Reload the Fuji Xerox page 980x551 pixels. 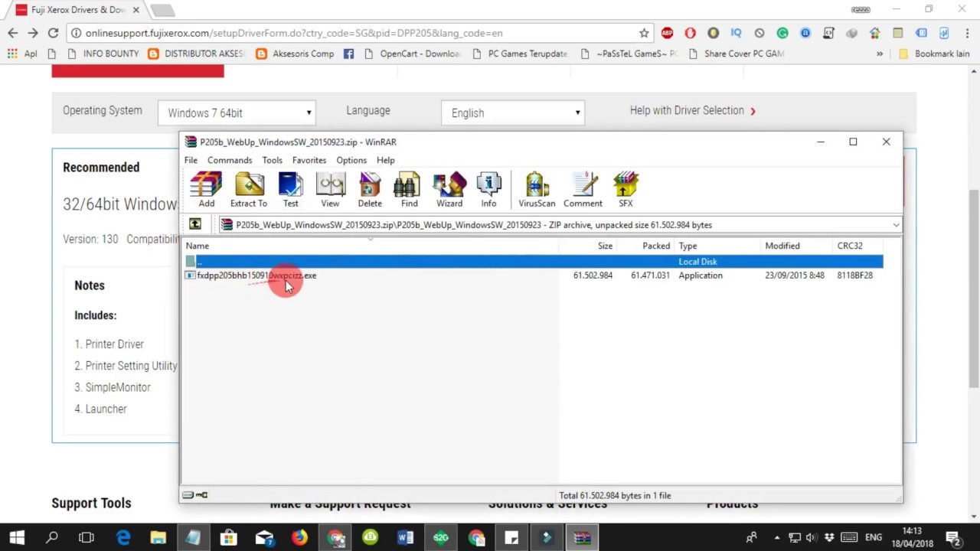pyautogui.click(x=53, y=33)
